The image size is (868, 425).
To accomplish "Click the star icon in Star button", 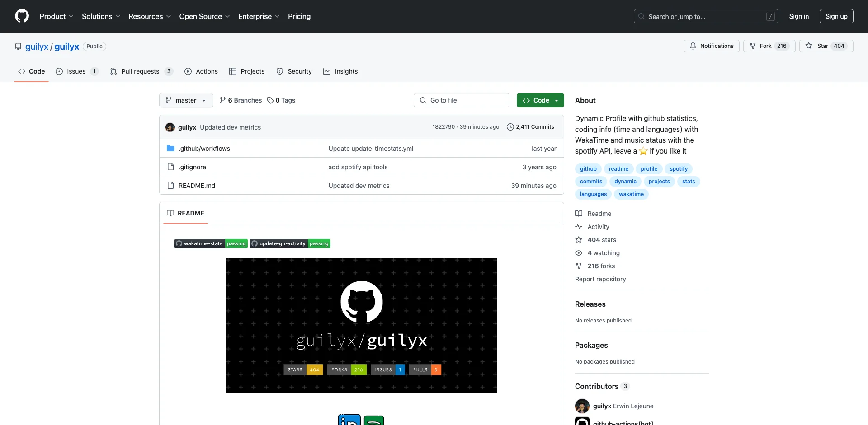I will click(x=809, y=46).
